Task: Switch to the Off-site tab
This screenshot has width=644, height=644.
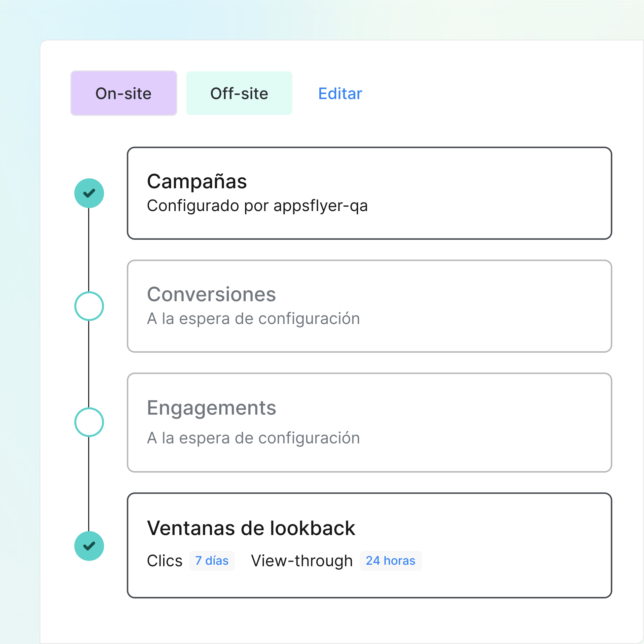Action: click(x=239, y=93)
